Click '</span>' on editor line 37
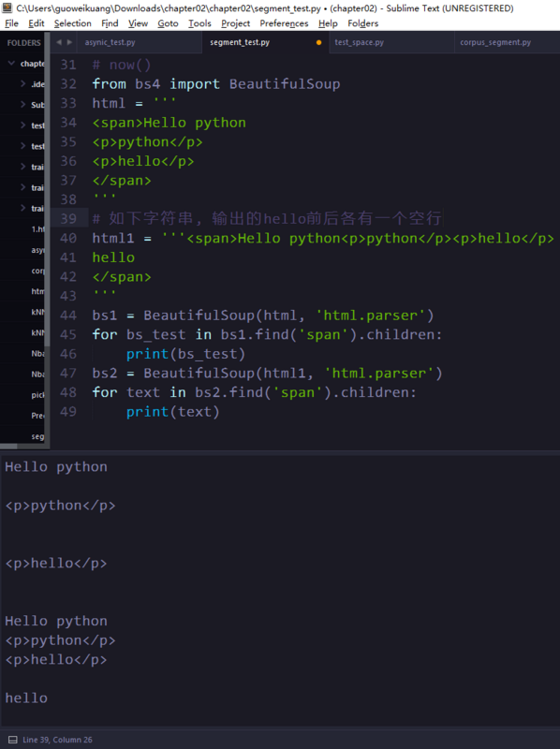The image size is (560, 749). point(122,181)
